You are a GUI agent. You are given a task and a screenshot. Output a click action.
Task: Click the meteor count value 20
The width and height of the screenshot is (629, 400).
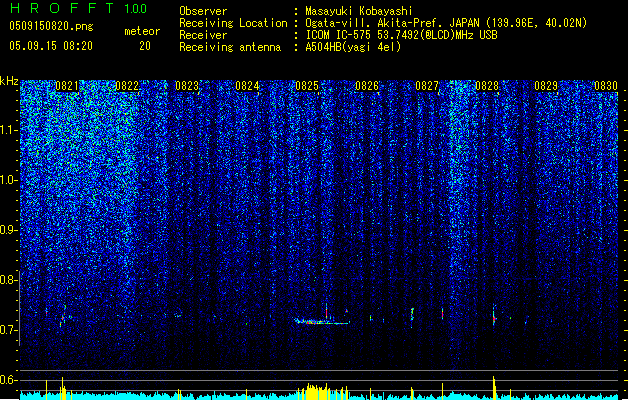tap(145, 46)
